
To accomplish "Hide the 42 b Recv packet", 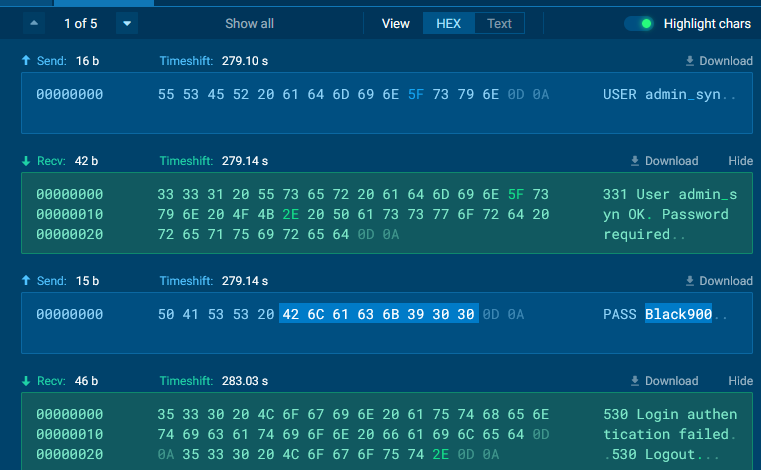I will 740,161.
